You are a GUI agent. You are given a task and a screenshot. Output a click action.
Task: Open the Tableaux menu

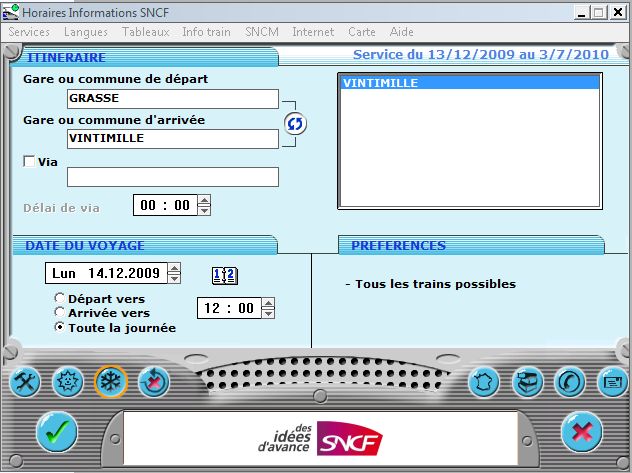(x=146, y=32)
